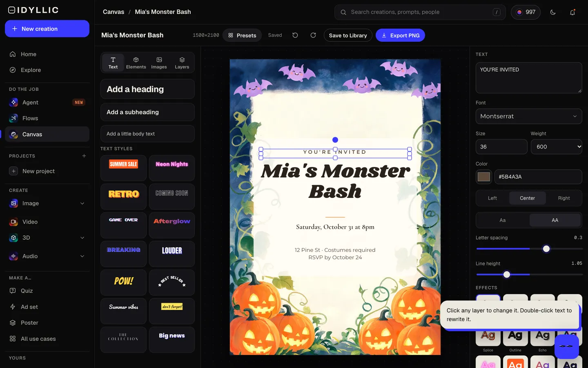Expand the 3D section chevron
Screen dimensions: 588x368
click(82, 238)
